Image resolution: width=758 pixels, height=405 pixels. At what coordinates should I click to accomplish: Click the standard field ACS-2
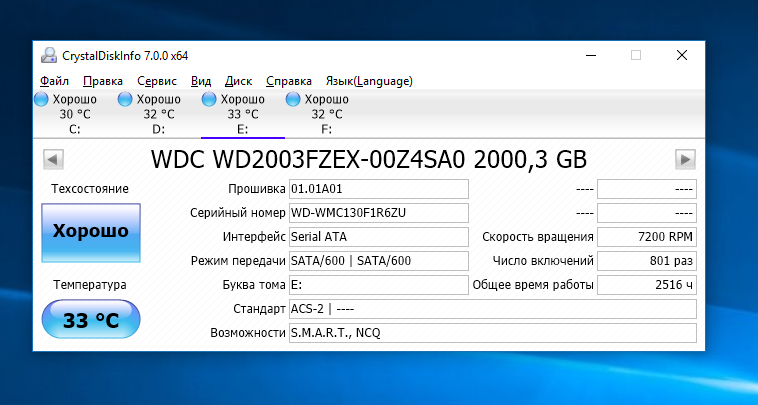click(493, 309)
